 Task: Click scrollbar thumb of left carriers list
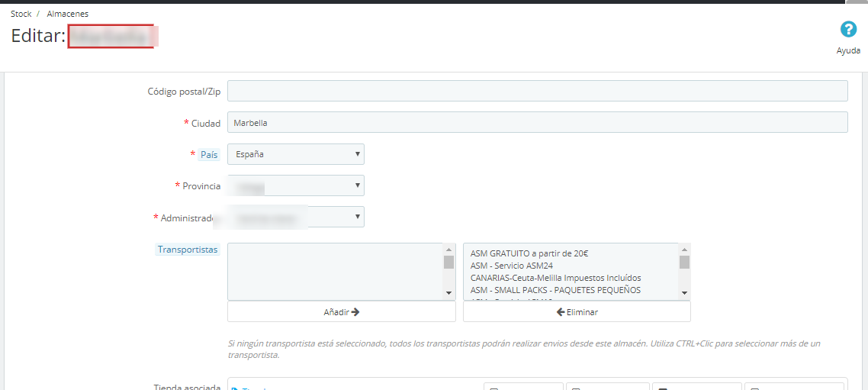click(449, 262)
